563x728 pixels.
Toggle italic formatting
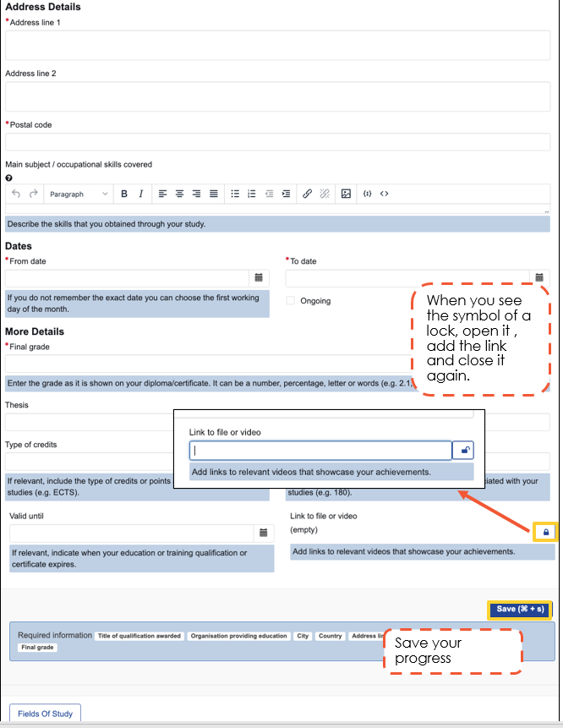click(x=141, y=194)
